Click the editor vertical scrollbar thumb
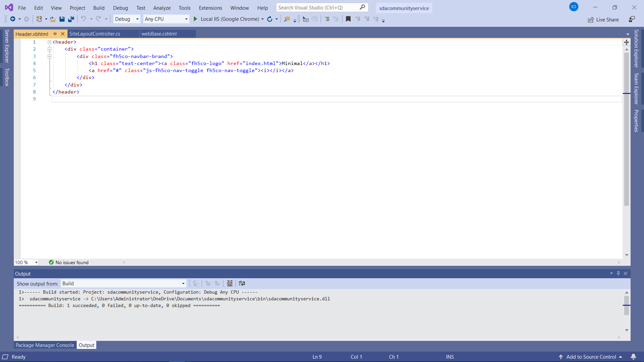Image resolution: width=644 pixels, height=362 pixels. tap(627, 129)
